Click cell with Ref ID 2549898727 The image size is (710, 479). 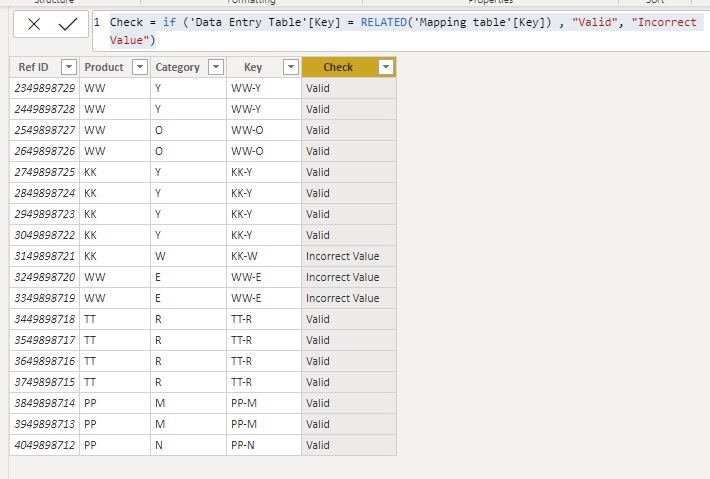click(x=44, y=130)
